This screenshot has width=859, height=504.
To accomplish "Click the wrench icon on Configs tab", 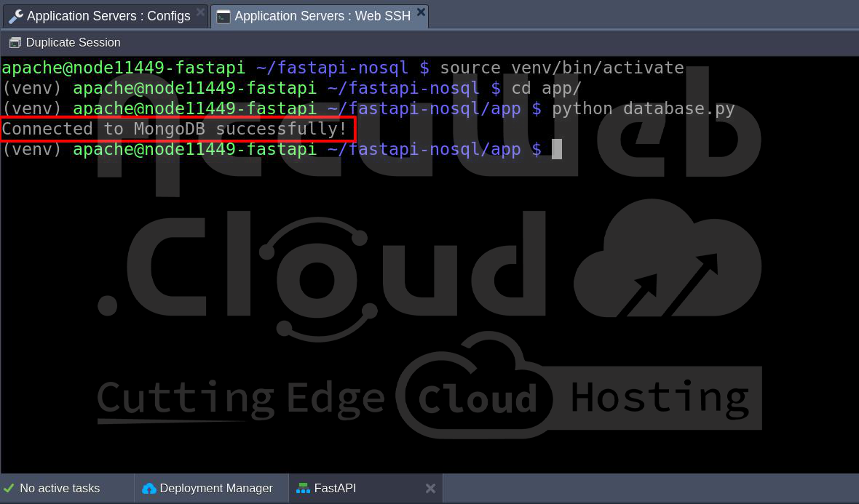I will coord(15,16).
